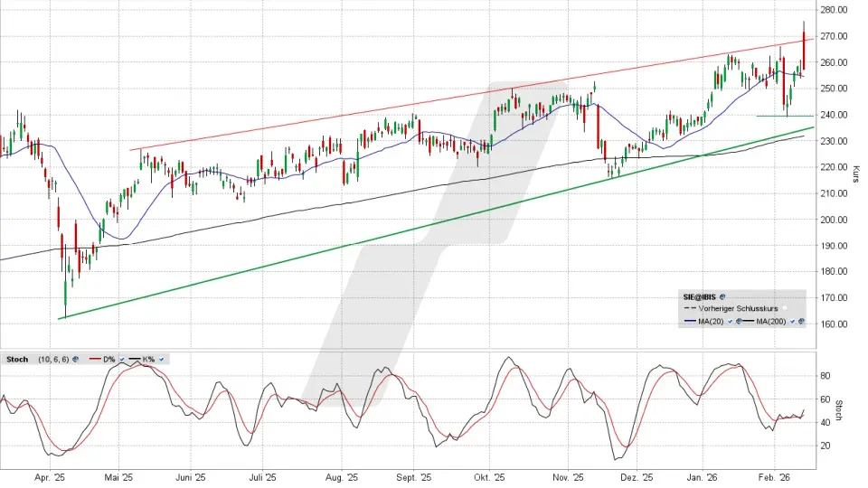Click the 230.00 price axis label
Screen dimensions: 868x488
coord(834,141)
